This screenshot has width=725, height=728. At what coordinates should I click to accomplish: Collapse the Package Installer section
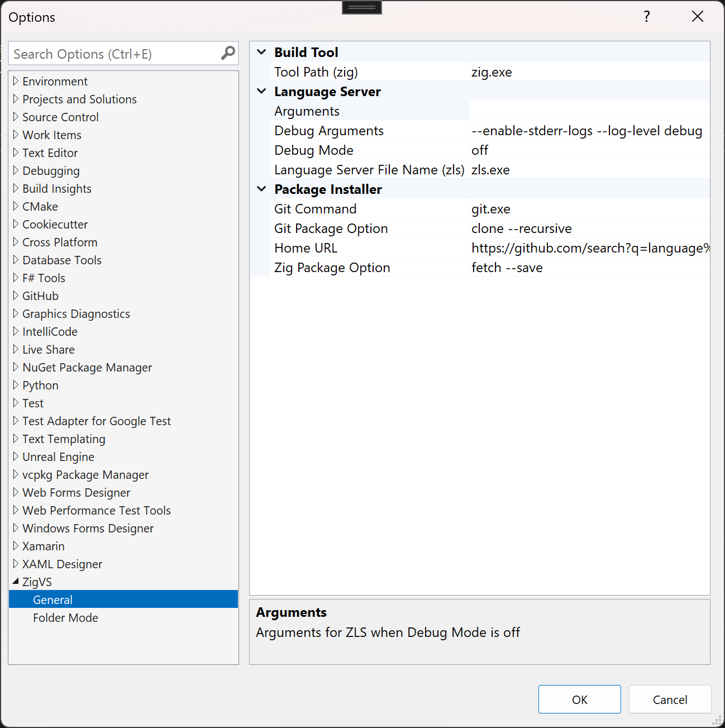(261, 189)
